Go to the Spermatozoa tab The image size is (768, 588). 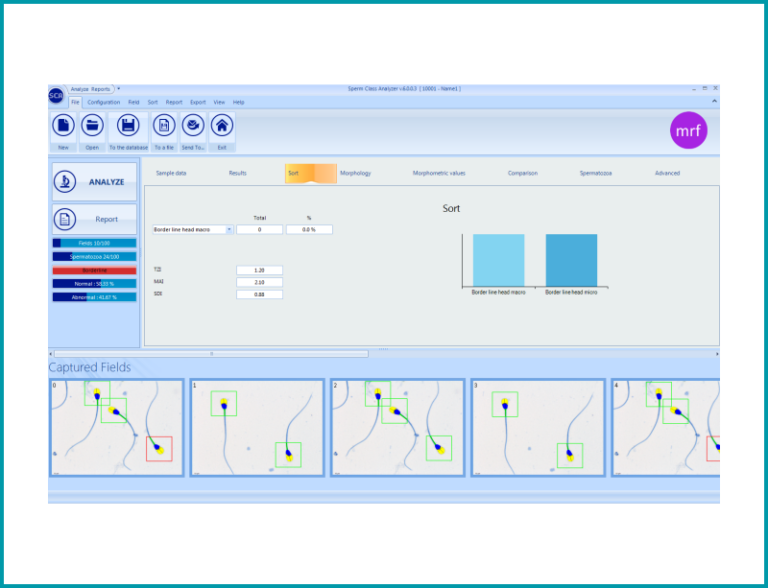[x=596, y=173]
